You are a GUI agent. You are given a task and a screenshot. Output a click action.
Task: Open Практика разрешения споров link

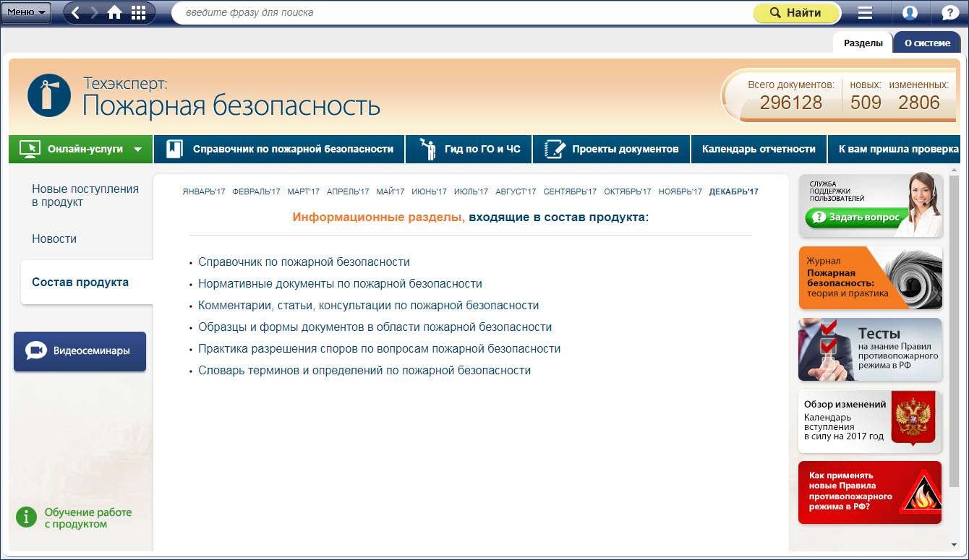point(380,349)
